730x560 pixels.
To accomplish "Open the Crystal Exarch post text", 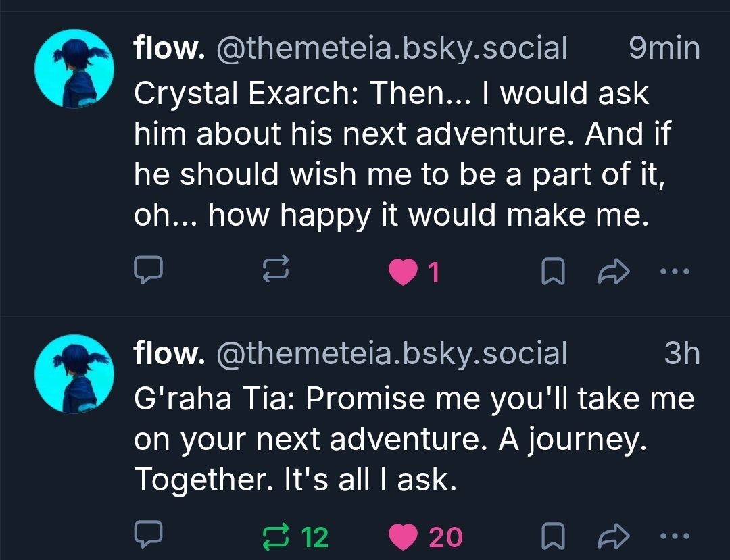I will pos(399,154).
